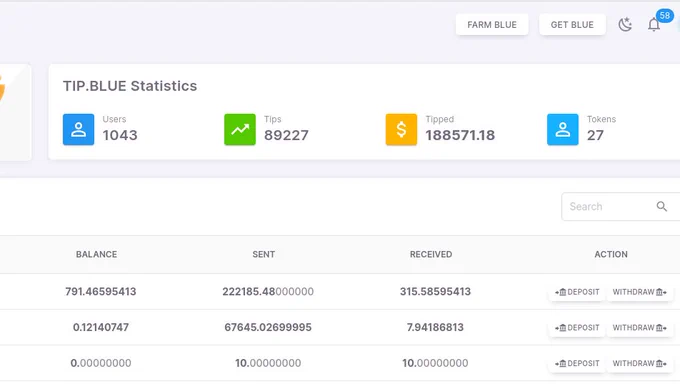Select balance value 791.46595413

pyautogui.click(x=101, y=292)
